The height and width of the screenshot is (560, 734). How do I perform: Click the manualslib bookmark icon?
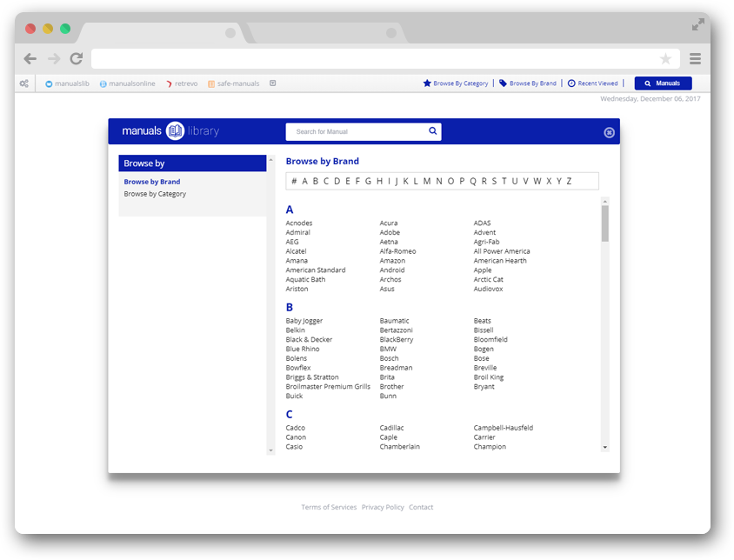pyautogui.click(x=49, y=83)
